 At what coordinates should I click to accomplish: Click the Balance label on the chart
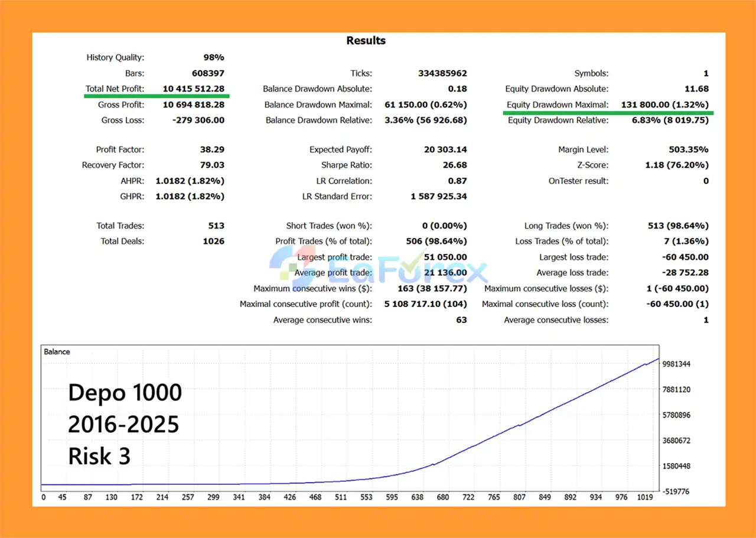57,352
